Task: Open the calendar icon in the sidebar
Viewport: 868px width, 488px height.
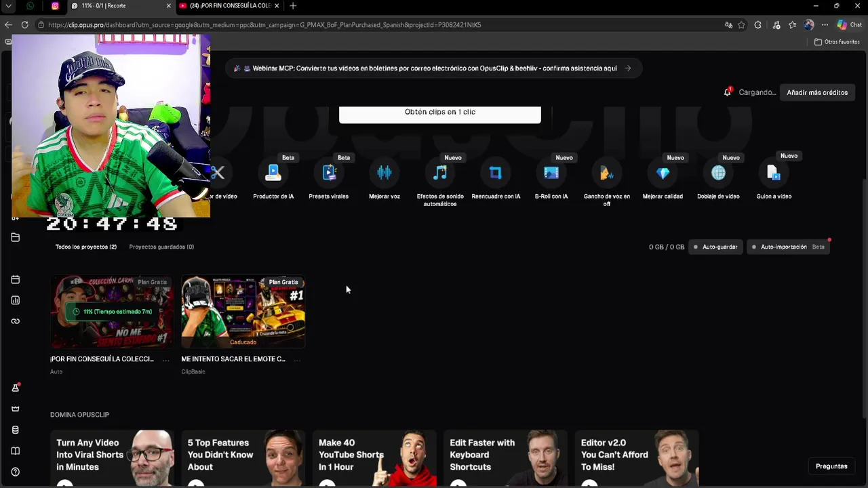Action: click(x=16, y=279)
